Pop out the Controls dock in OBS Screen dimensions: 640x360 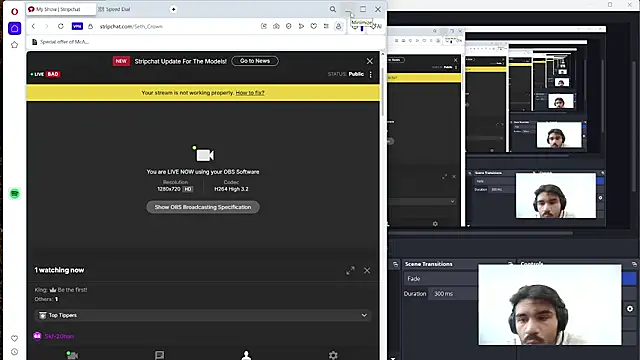tap(634, 264)
